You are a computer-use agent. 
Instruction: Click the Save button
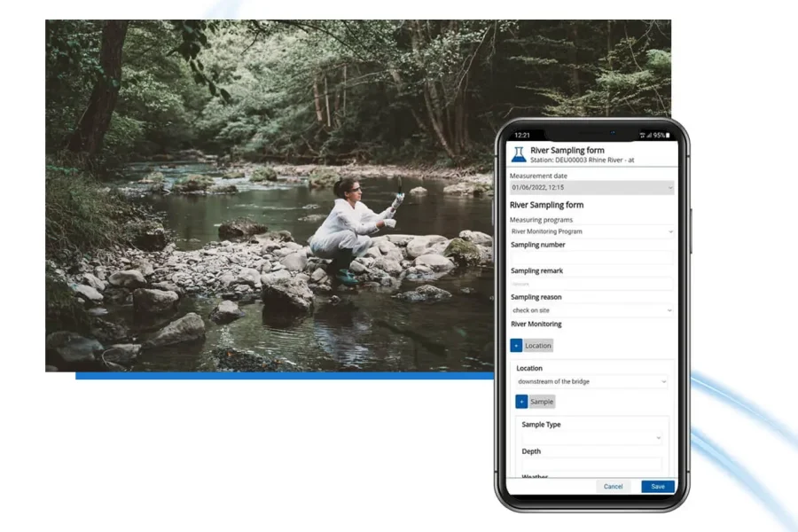pyautogui.click(x=657, y=486)
